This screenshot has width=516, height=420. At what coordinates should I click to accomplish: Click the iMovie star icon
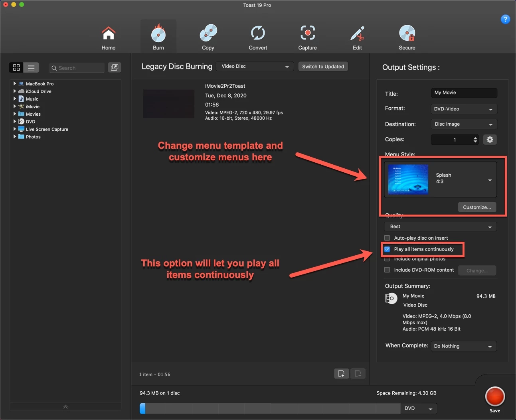pos(21,106)
